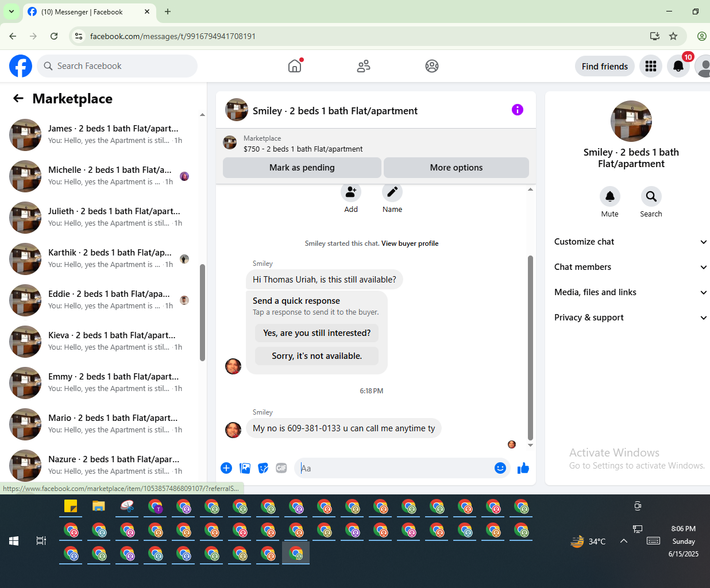Click Mark as pending button
The width and height of the screenshot is (710, 588).
point(302,168)
